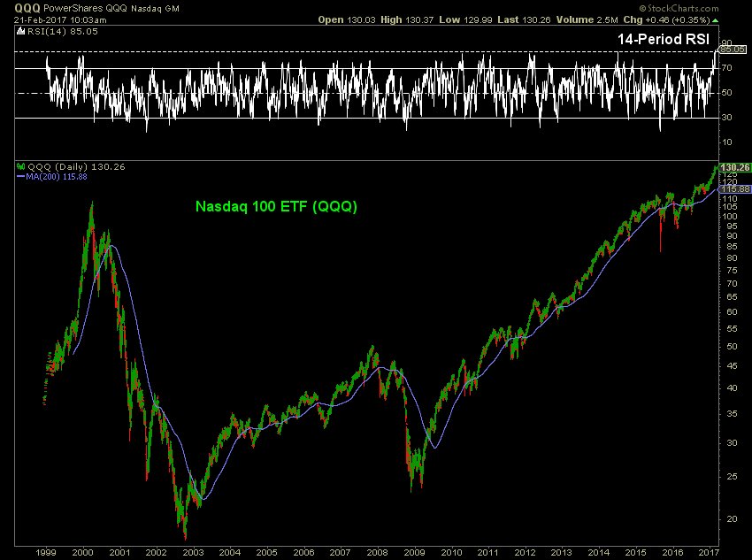Image resolution: width=752 pixels, height=560 pixels.
Task: Click the 1999 year label
Action: [x=45, y=552]
